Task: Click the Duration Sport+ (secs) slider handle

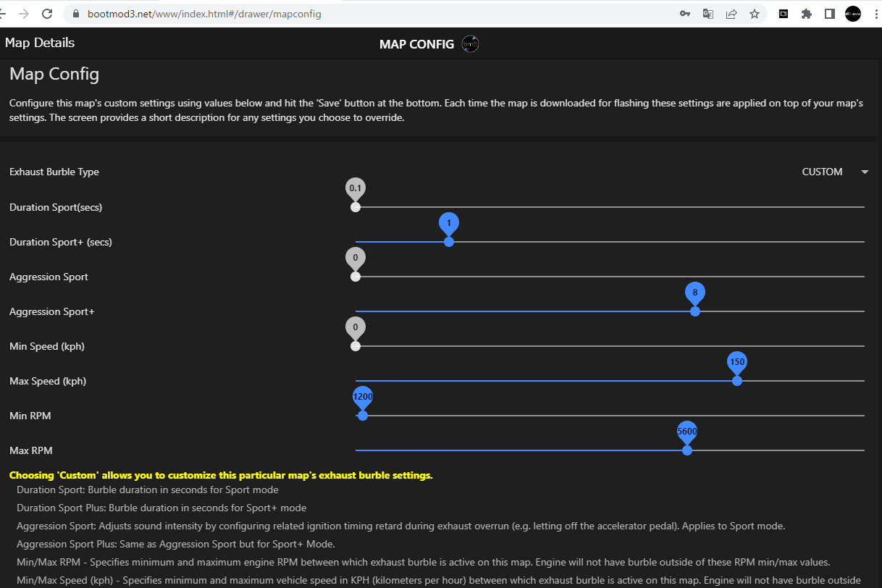Action: click(449, 242)
